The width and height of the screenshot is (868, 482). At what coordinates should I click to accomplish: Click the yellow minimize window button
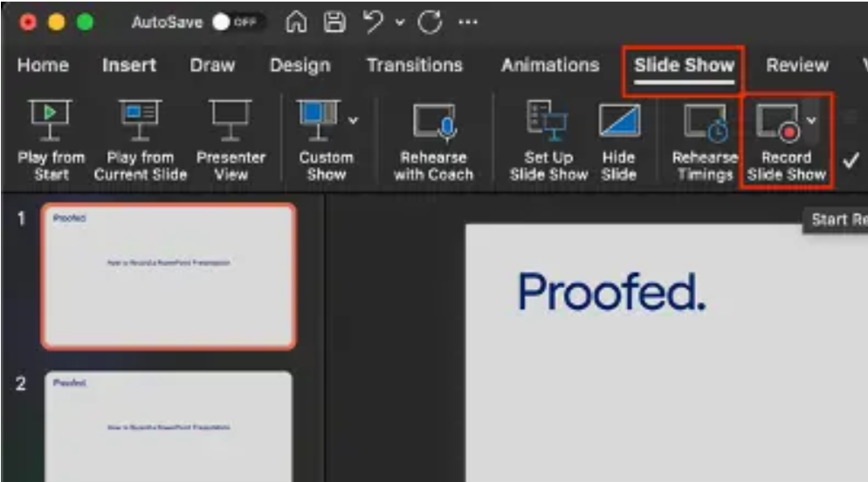(x=57, y=22)
